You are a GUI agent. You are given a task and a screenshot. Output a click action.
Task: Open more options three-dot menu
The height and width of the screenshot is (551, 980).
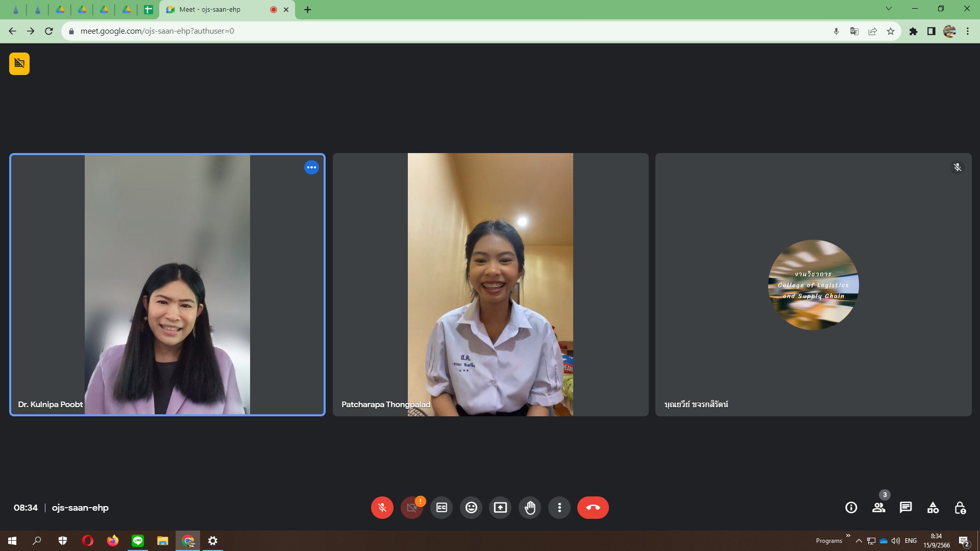coord(559,508)
